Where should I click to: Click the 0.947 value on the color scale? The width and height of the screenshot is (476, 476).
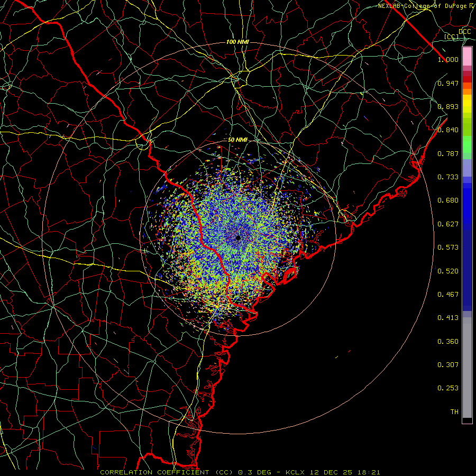coord(448,83)
